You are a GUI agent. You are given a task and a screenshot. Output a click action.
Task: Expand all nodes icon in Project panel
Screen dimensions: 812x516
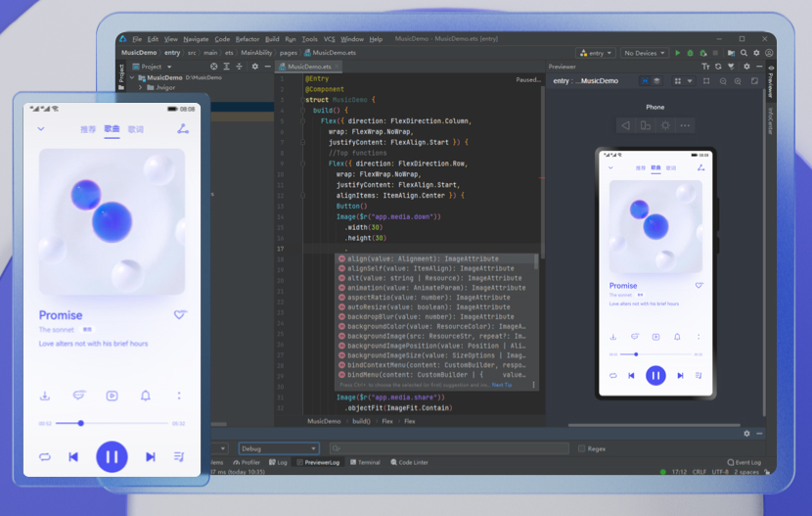227,67
